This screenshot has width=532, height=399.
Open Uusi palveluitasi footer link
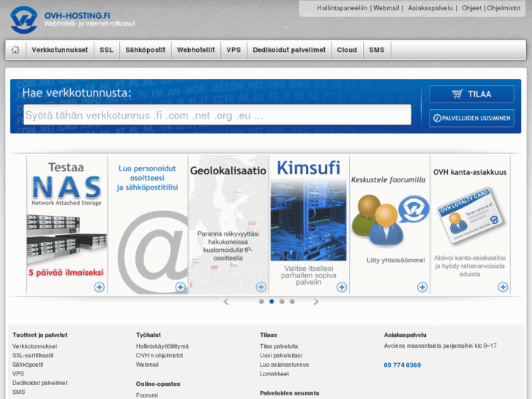click(x=281, y=356)
